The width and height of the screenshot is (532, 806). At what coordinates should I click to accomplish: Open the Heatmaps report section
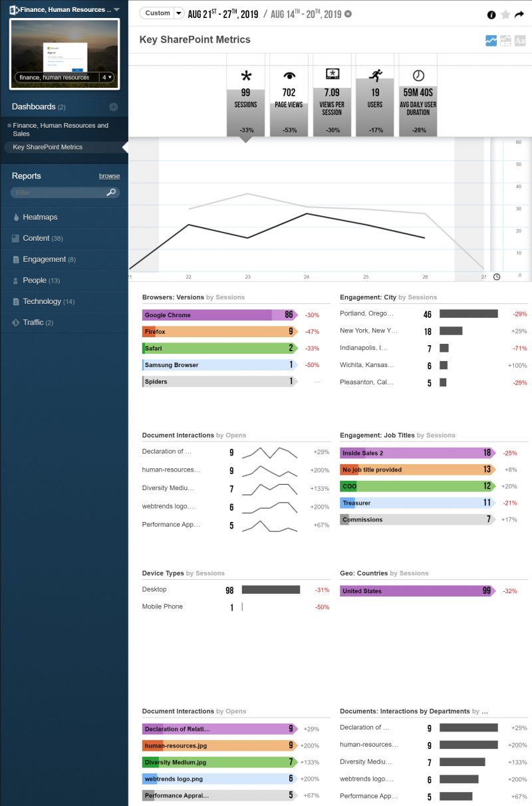click(40, 217)
